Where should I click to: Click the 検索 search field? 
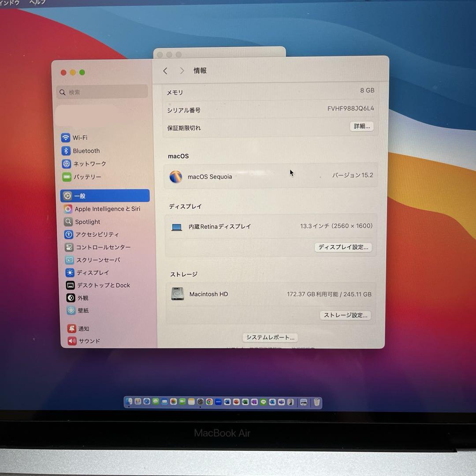[102, 92]
